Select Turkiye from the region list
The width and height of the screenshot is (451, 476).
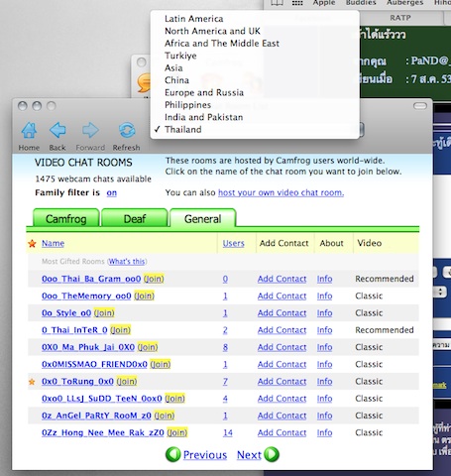tap(180, 56)
